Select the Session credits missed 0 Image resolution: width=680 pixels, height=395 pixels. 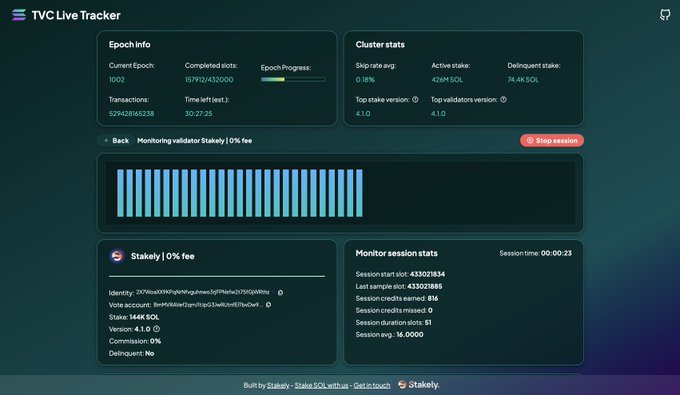430,310
